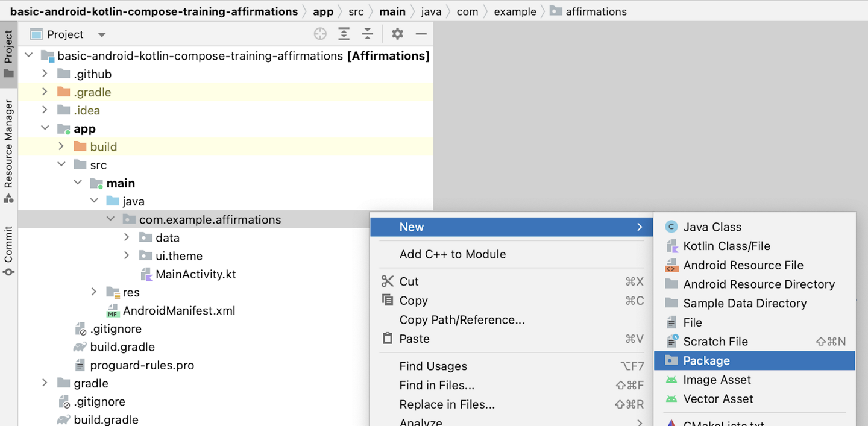The width and height of the screenshot is (868, 426).
Task: Hide the Project panel with minus icon
Action: coord(421,34)
